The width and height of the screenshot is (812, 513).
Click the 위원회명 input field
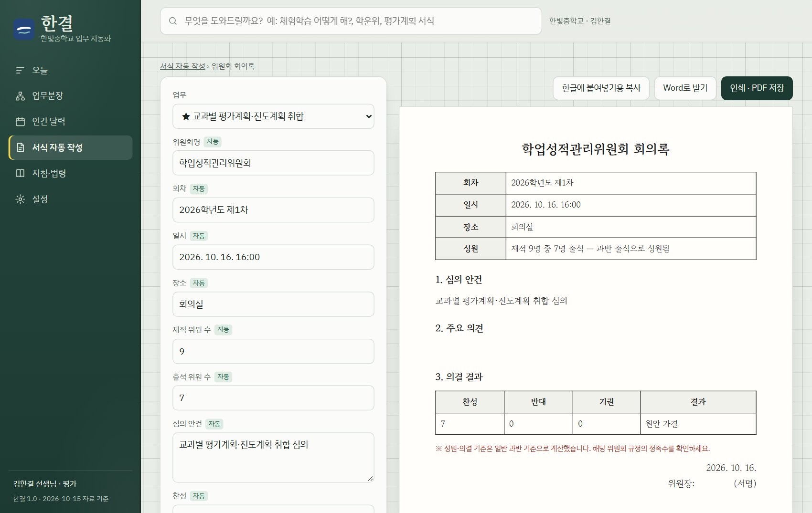point(273,163)
